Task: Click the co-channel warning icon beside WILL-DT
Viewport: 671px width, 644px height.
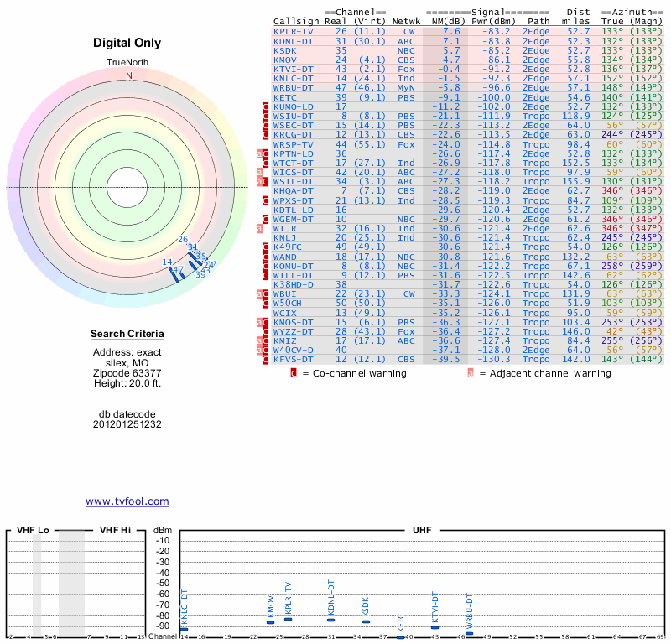Action: [x=265, y=276]
